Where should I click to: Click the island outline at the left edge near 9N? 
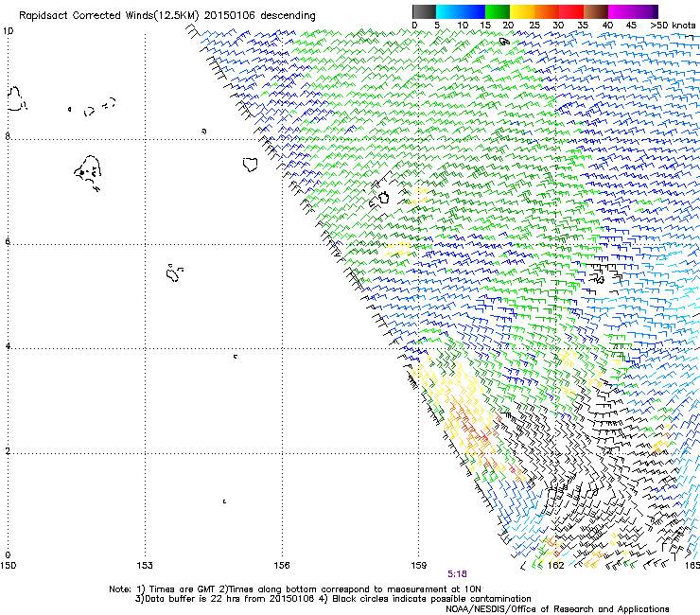[x=17, y=98]
